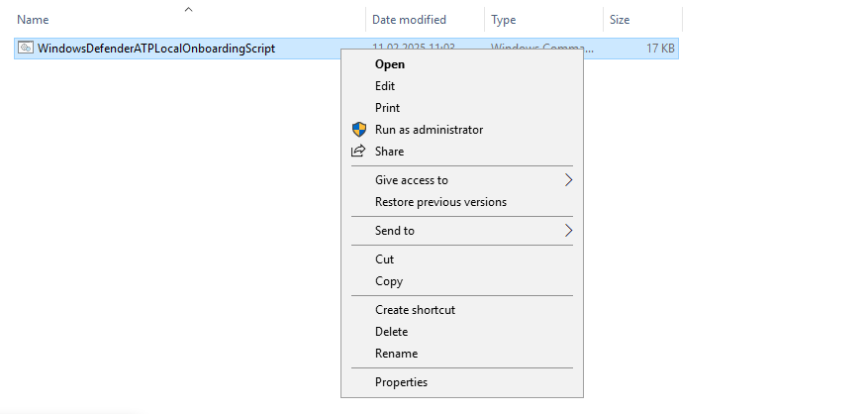This screenshot has width=868, height=414.
Task: Toggle sort chevron above the Name column
Action: pos(188,10)
